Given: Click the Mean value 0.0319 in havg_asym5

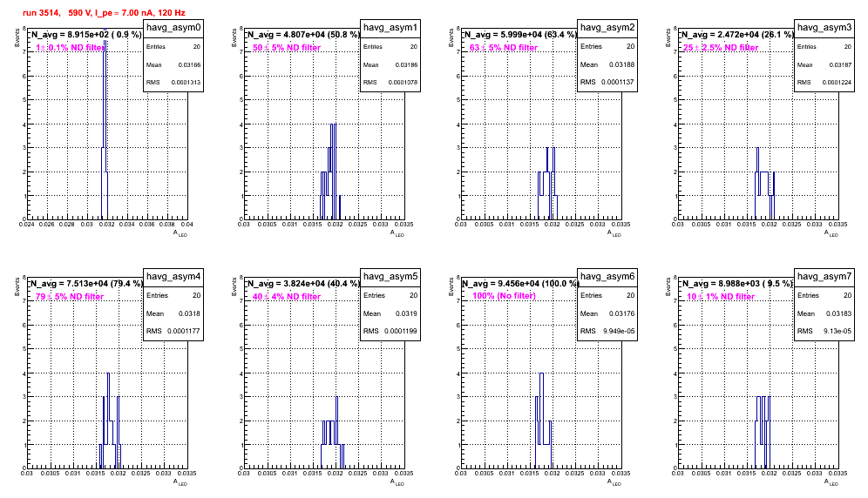Looking at the screenshot, I should click(x=406, y=313).
